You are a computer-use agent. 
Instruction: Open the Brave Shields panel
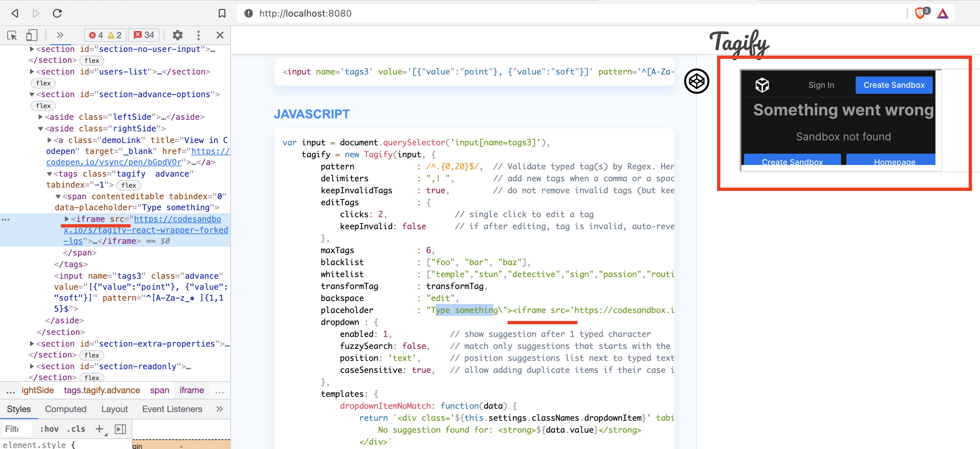click(x=920, y=13)
